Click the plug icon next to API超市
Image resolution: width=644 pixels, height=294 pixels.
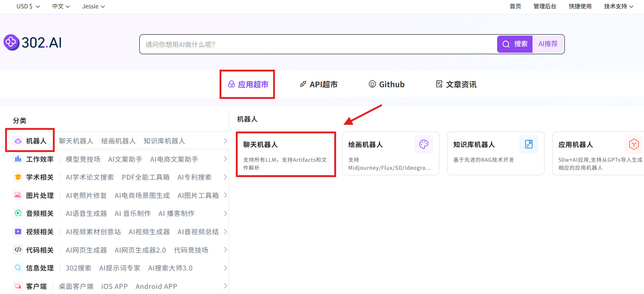(303, 84)
